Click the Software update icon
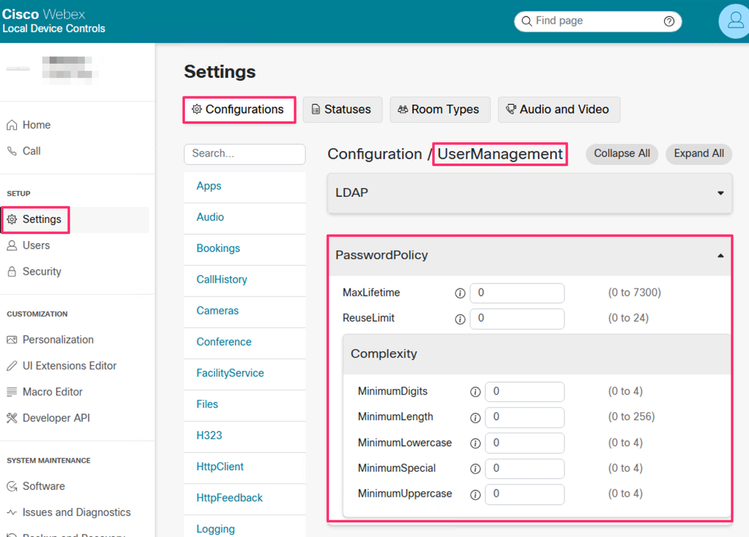This screenshot has height=537, width=749. point(12,486)
